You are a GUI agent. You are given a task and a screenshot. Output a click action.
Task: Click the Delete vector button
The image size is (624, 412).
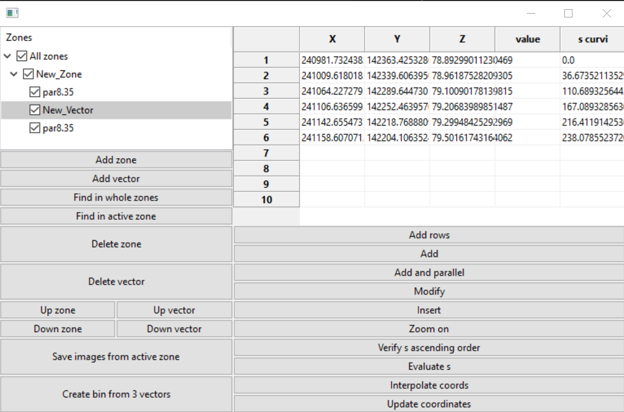pos(116,281)
